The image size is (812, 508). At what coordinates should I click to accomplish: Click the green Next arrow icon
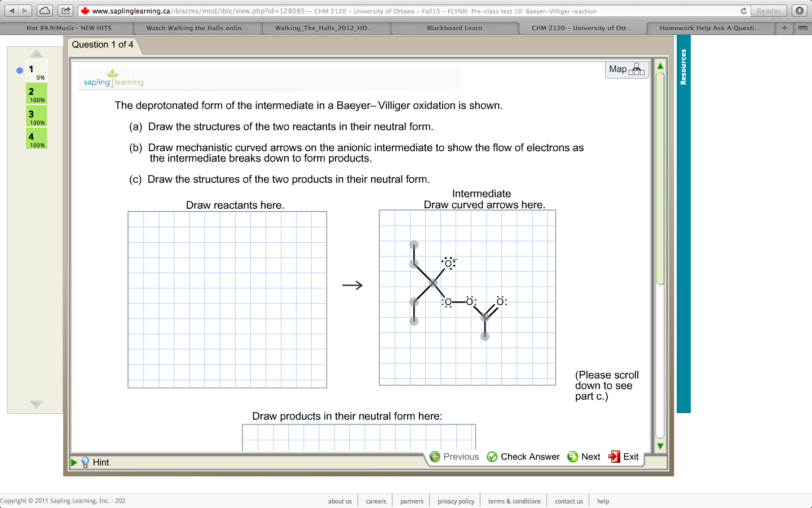(x=573, y=457)
